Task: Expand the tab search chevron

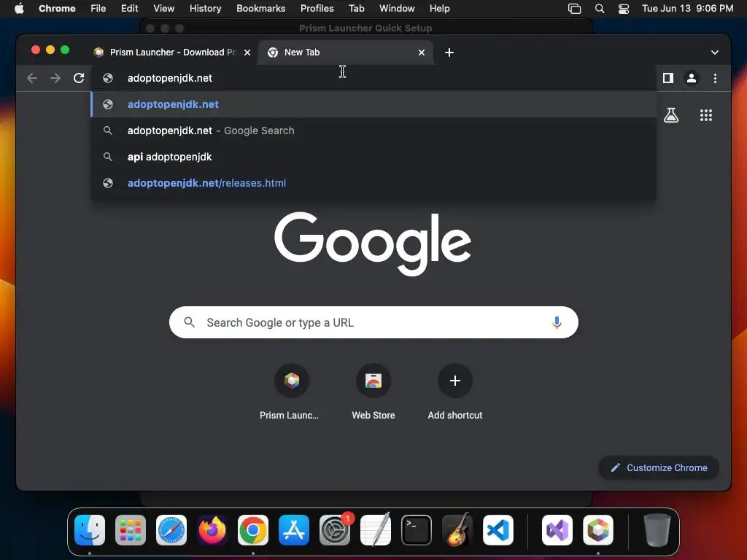Action: point(714,52)
